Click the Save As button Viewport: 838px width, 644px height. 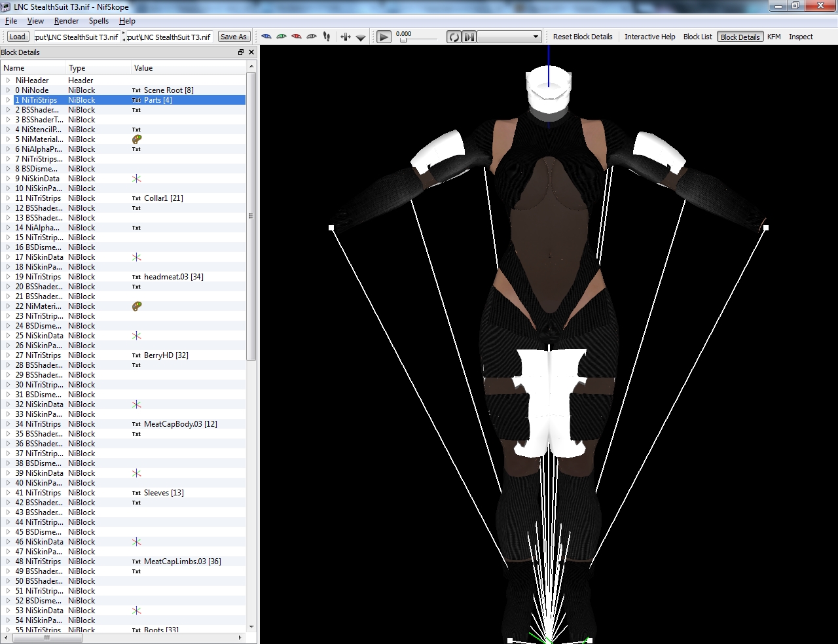pyautogui.click(x=234, y=37)
